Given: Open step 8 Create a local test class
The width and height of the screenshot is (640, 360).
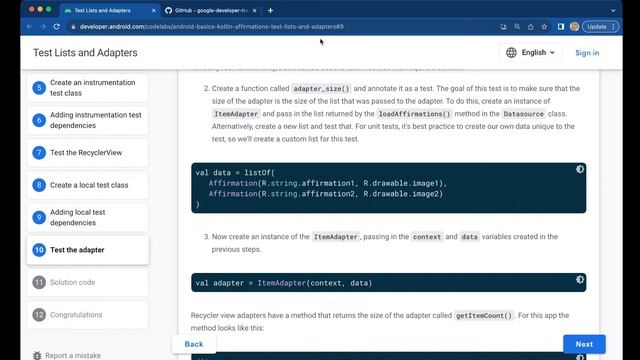Looking at the screenshot, I should click(88, 185).
